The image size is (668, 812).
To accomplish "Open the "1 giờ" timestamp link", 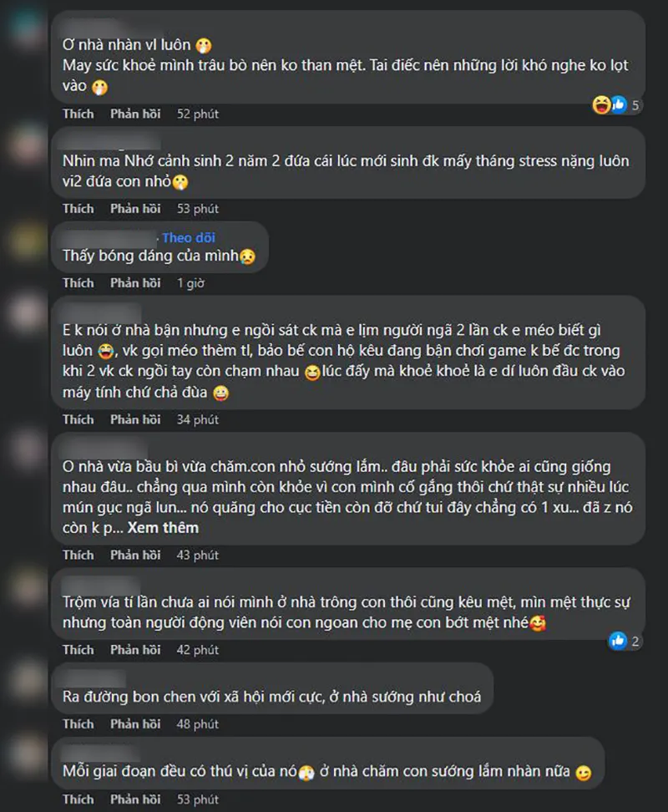I will 190,283.
